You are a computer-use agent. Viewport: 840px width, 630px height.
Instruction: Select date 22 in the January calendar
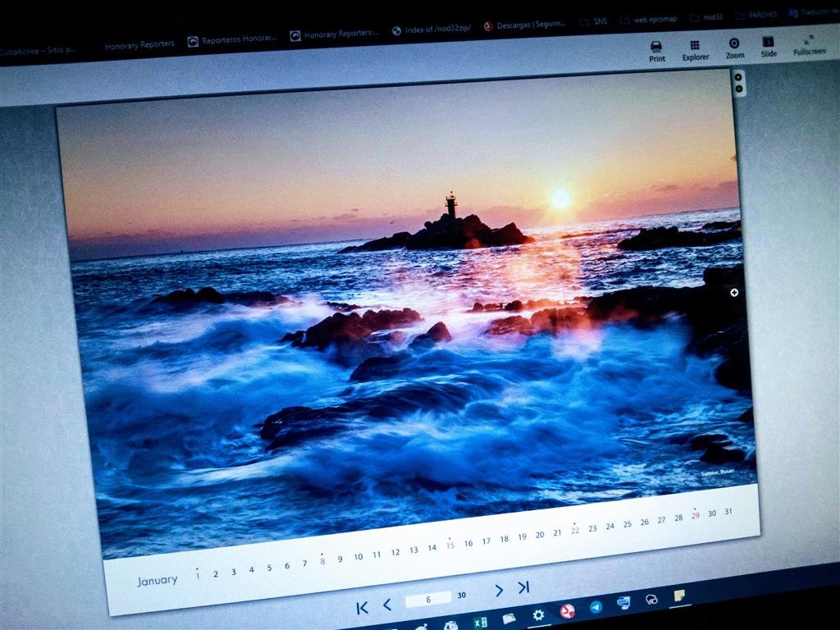[575, 529]
